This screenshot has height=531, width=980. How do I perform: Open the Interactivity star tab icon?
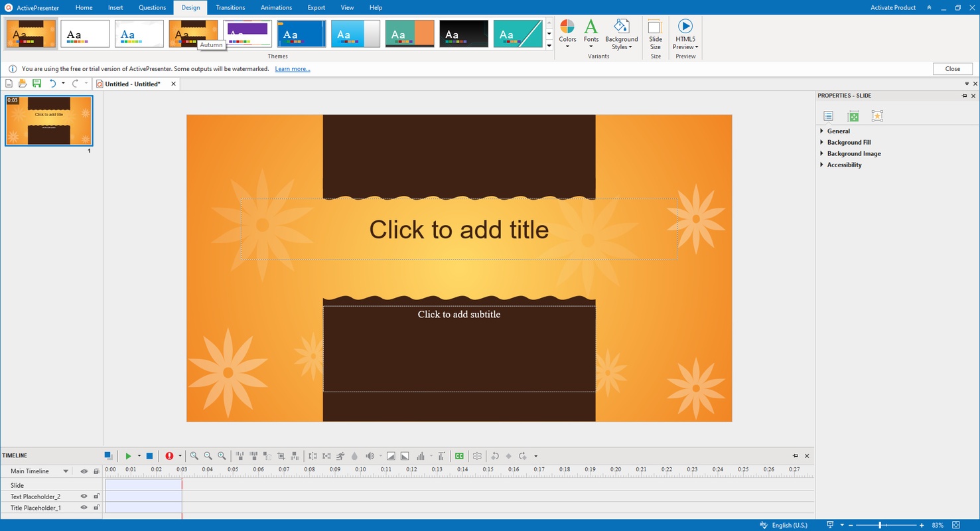(877, 116)
